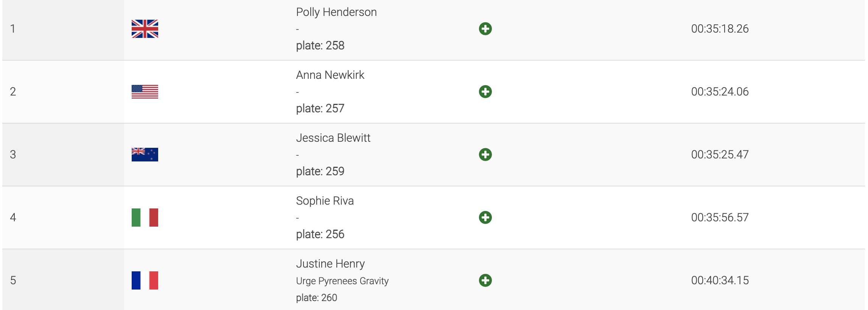Expand Anna Newkirk's result details
This screenshot has width=868, height=310.
pos(485,92)
